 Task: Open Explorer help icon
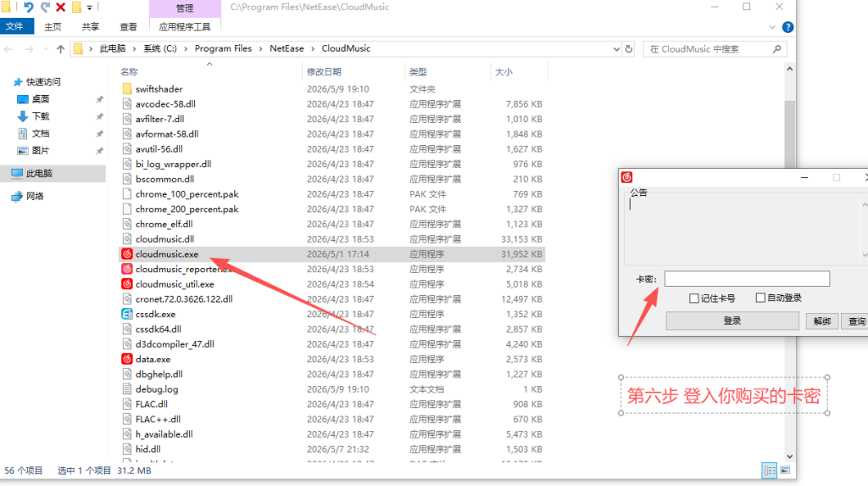(x=787, y=27)
